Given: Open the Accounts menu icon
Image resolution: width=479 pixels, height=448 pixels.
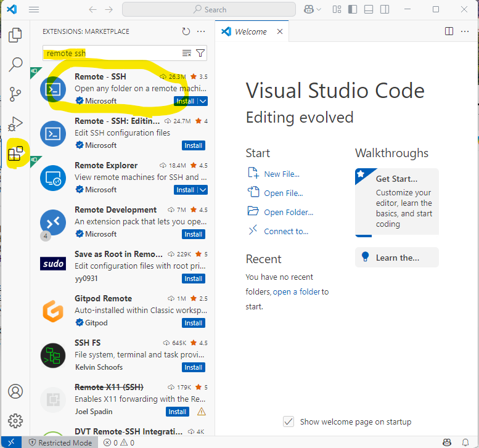Looking at the screenshot, I should pyautogui.click(x=15, y=391).
